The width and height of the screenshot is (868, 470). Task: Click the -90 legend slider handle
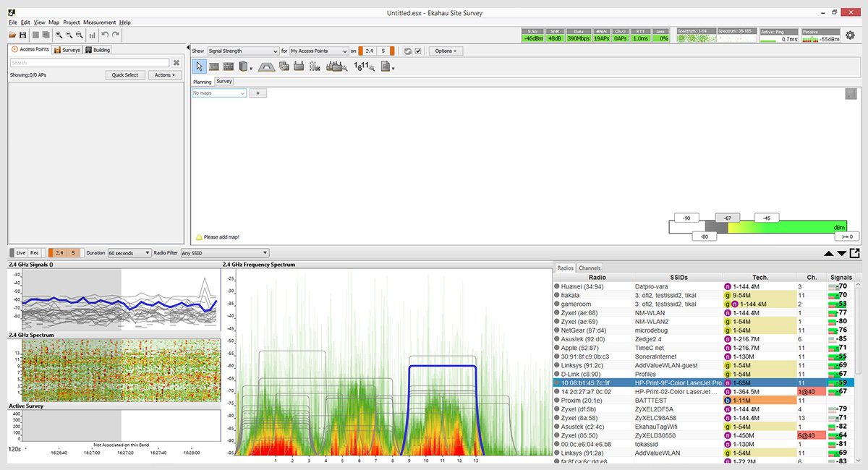click(x=687, y=218)
